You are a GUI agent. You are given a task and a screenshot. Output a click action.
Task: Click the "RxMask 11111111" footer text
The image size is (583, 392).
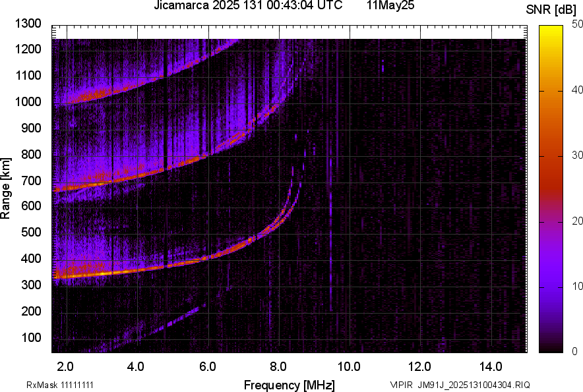60,385
